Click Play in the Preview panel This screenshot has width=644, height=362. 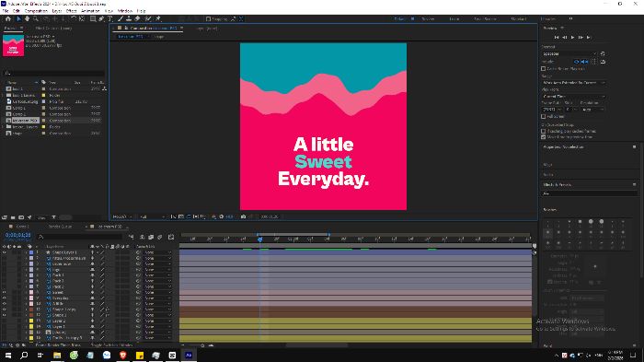[x=573, y=38]
